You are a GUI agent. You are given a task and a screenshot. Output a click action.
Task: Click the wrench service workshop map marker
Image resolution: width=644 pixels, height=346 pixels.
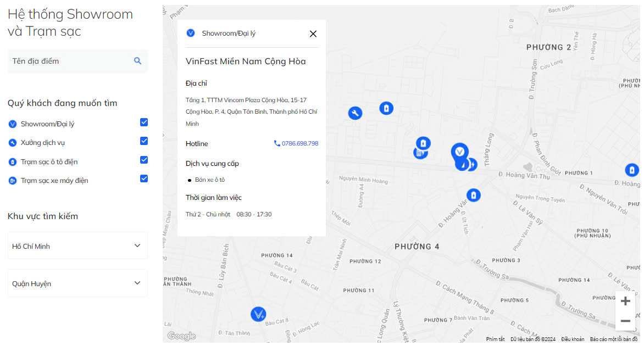click(x=355, y=113)
